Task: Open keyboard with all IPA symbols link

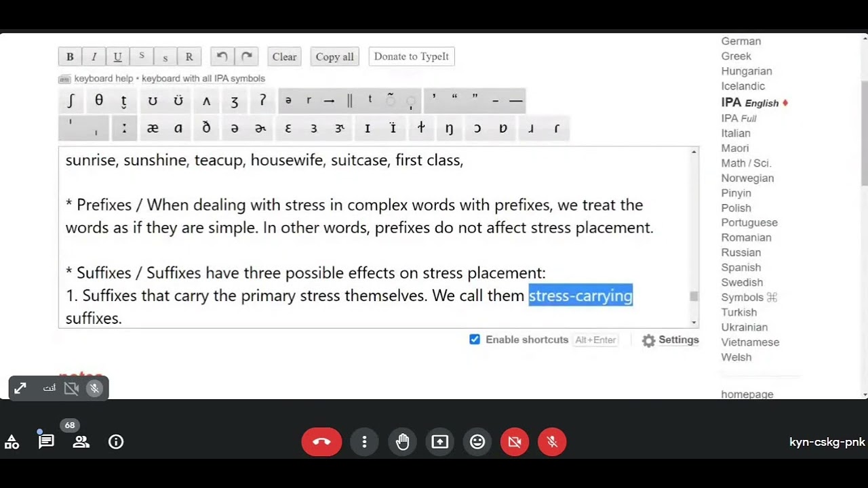Action: [203, 79]
